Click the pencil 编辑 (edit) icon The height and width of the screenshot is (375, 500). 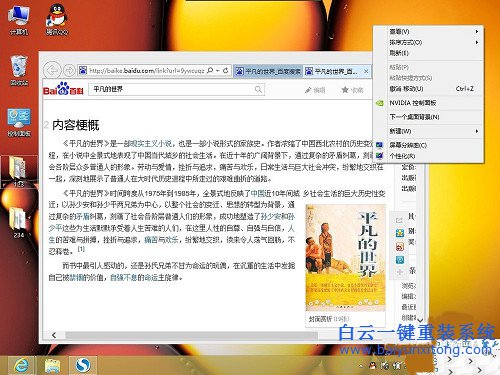click(308, 90)
